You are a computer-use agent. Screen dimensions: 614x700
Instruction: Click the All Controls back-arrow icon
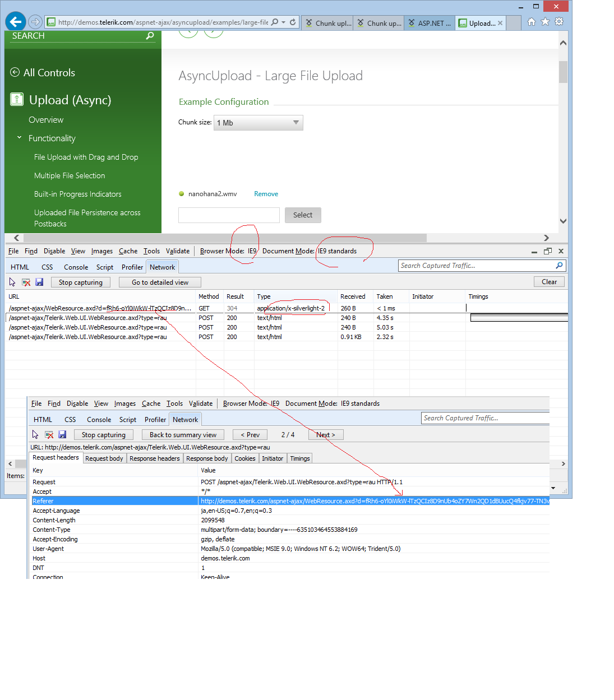click(15, 72)
